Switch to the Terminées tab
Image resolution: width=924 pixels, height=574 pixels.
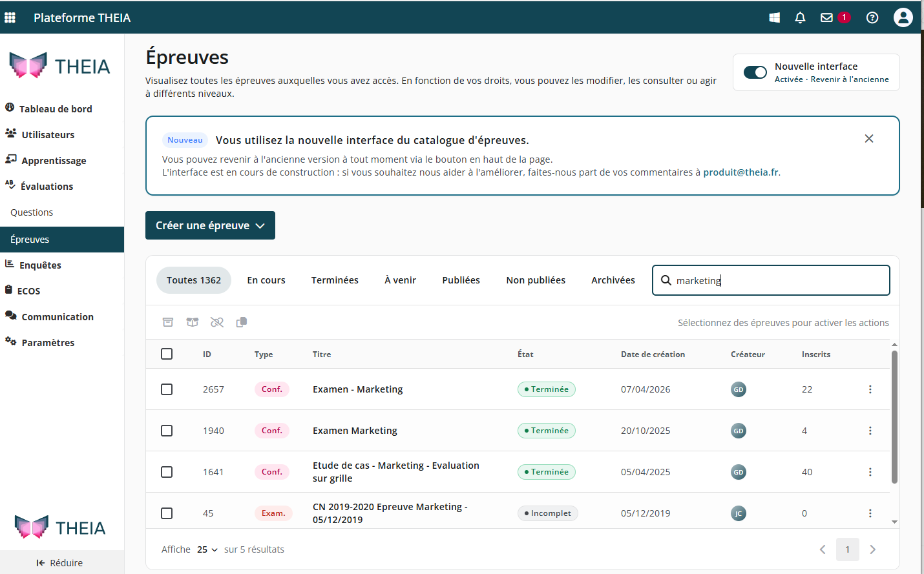click(335, 280)
